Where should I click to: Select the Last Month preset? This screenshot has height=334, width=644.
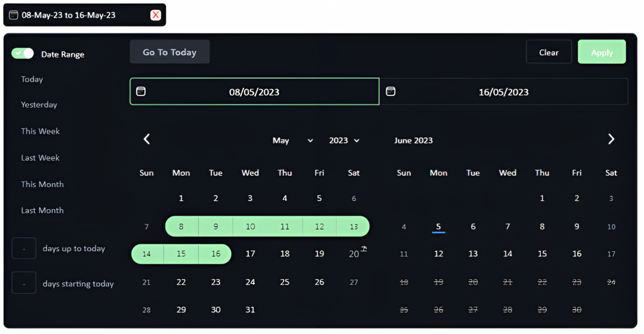pos(42,210)
